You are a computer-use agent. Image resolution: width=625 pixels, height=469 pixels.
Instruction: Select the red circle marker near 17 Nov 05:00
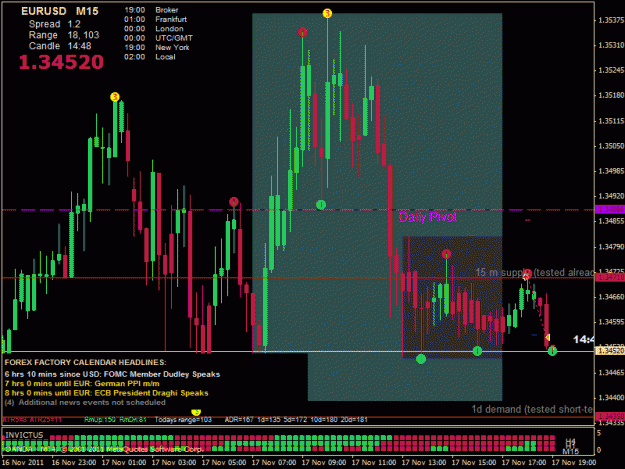234,202
